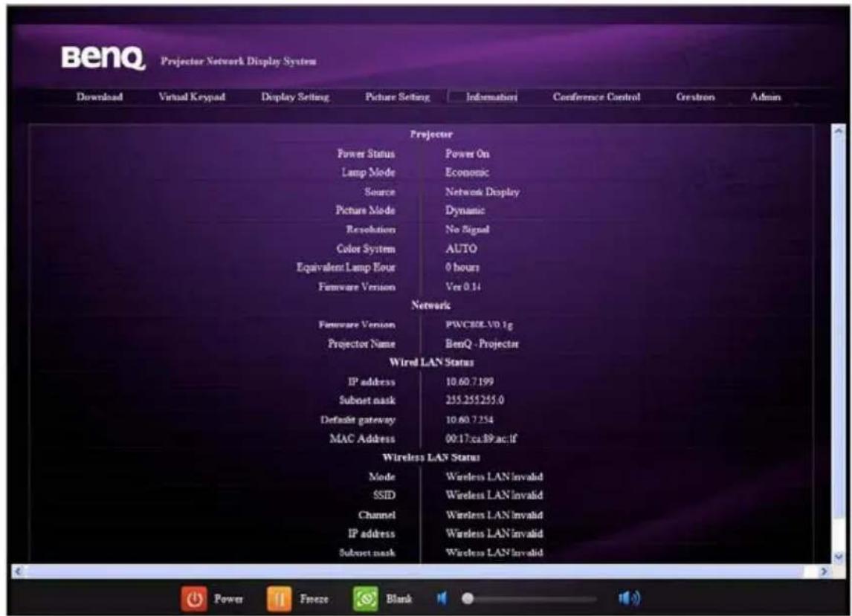Open the Virtual Keypad tab

[192, 97]
